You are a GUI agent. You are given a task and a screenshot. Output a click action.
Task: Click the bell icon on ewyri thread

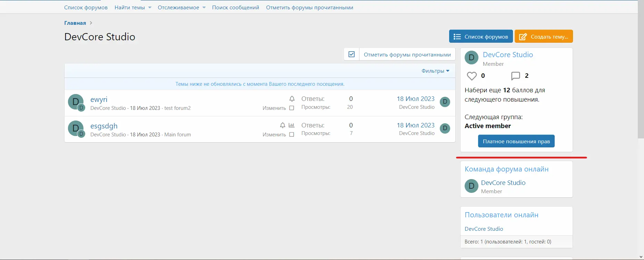click(292, 99)
